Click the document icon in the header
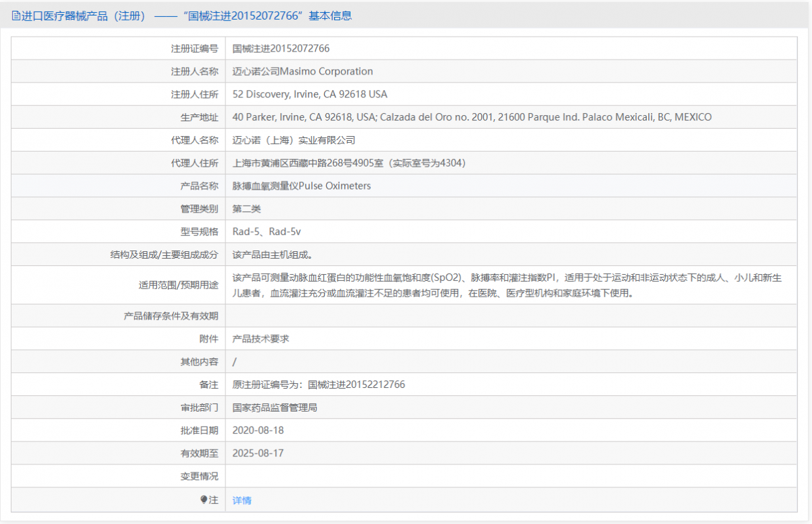This screenshot has width=812, height=524. point(16,16)
